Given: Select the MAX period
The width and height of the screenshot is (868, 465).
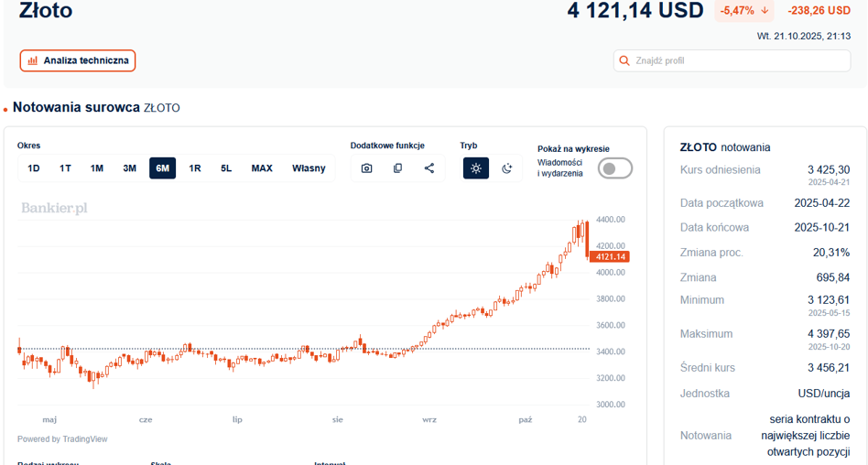Looking at the screenshot, I should click(262, 168).
